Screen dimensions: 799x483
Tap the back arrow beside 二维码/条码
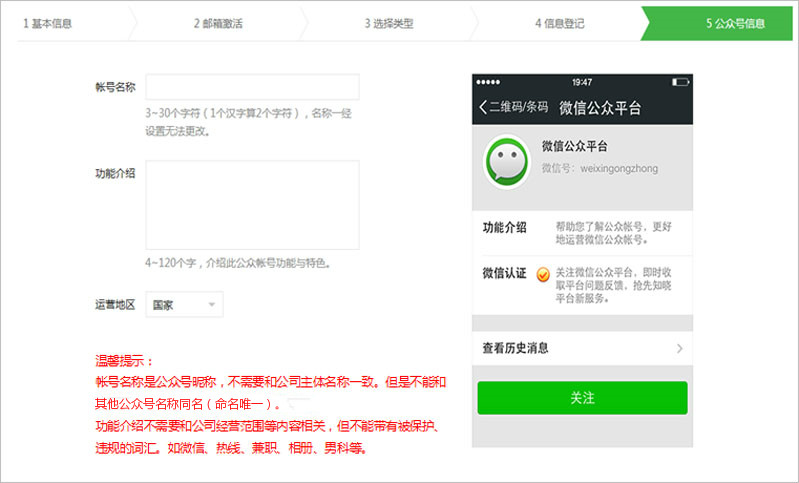(x=484, y=107)
